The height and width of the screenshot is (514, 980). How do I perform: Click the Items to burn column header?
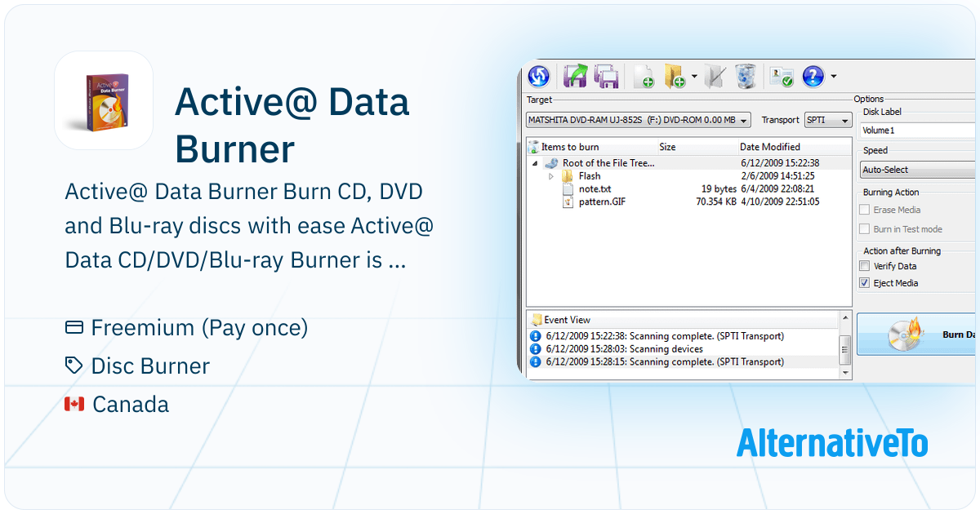pos(591,147)
